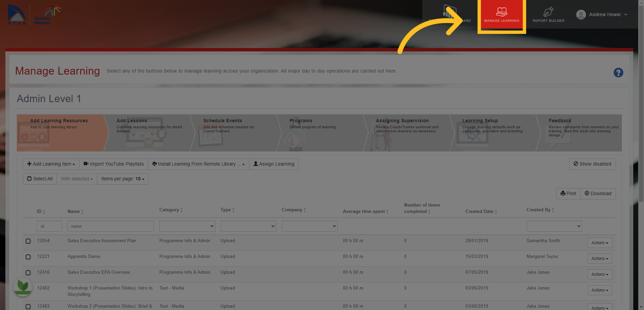Sort by Number of times completed
Screen dimensions: 644x310
click(x=429, y=212)
